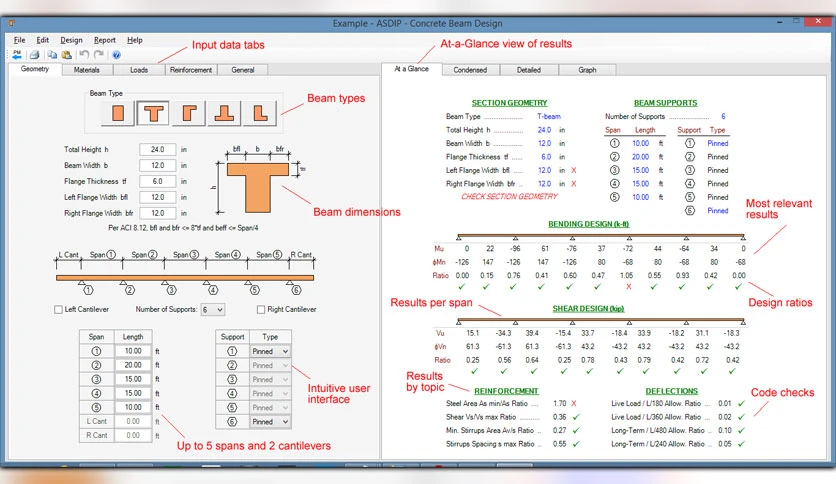This screenshot has width=836, height=484.
Task: Click the Total Height h input field
Action: pyautogui.click(x=157, y=149)
